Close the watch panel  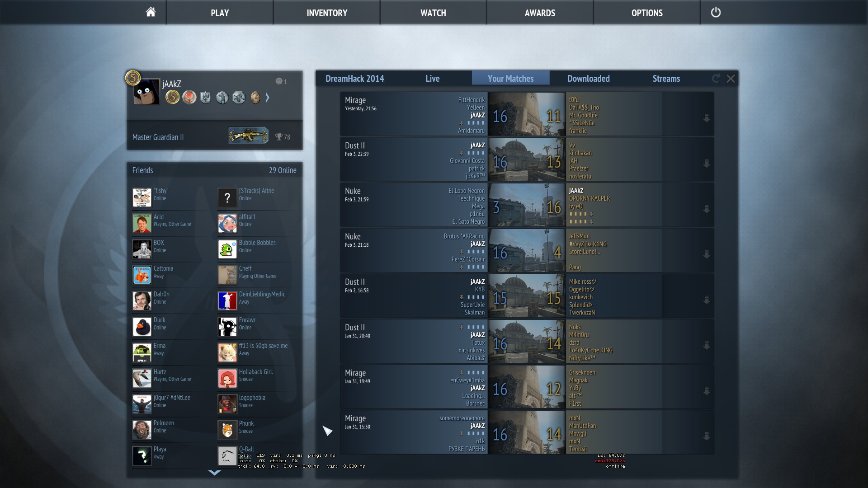pos(731,79)
